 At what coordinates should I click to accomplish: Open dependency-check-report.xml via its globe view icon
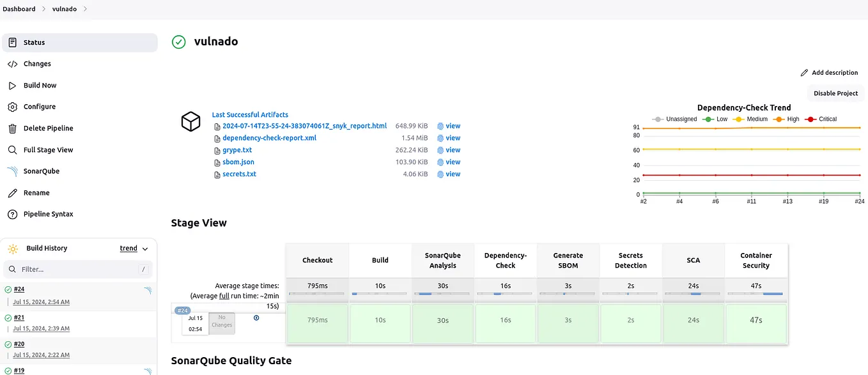click(x=439, y=137)
